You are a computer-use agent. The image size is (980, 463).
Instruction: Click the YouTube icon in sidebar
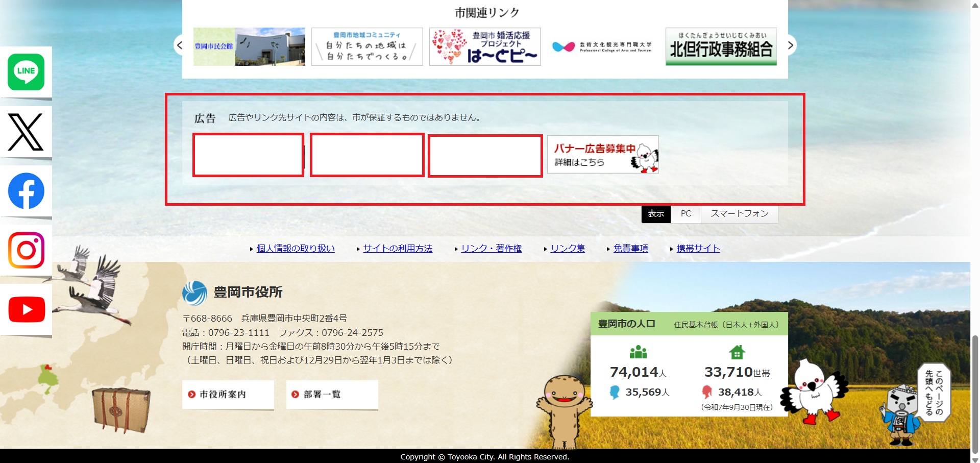pos(26,309)
